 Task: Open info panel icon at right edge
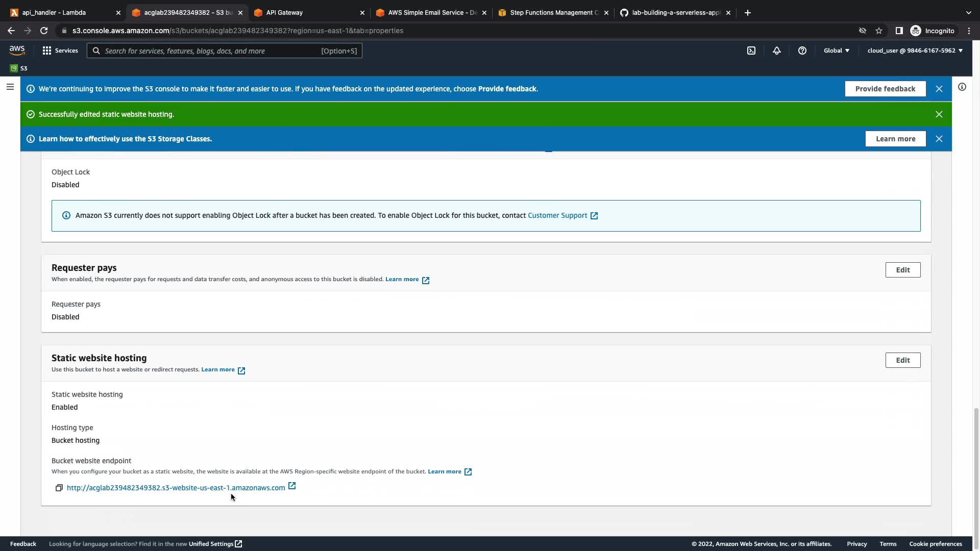tap(962, 87)
